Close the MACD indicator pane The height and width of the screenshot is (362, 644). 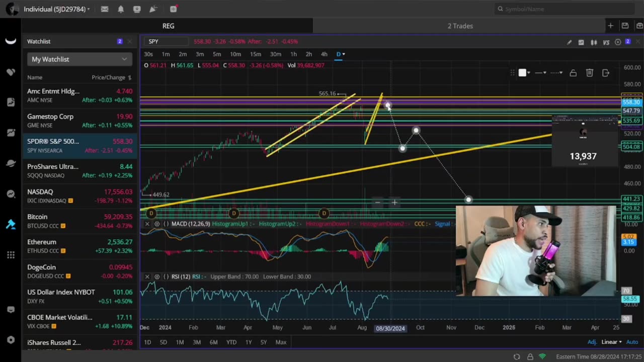(147, 224)
